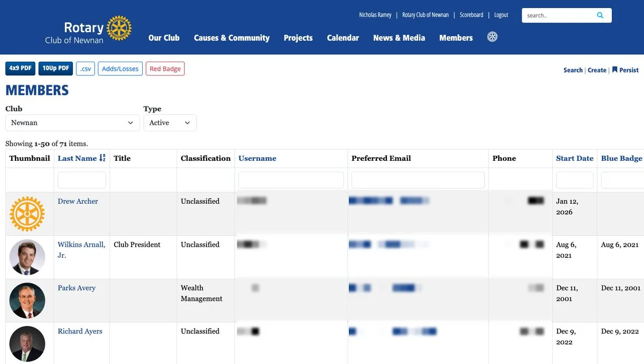The image size is (644, 364).
Task: Click the Thumbnail column header
Action: [30, 158]
